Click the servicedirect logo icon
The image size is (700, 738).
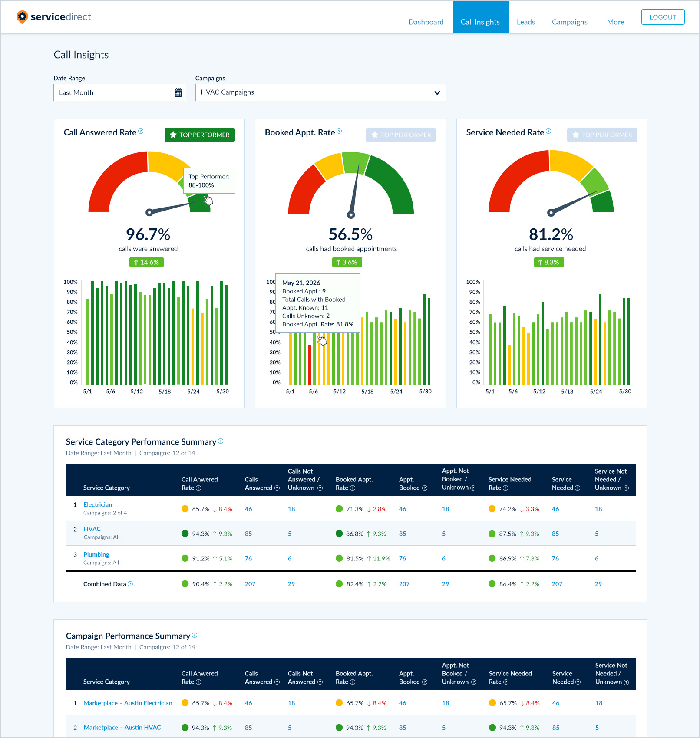click(x=22, y=17)
